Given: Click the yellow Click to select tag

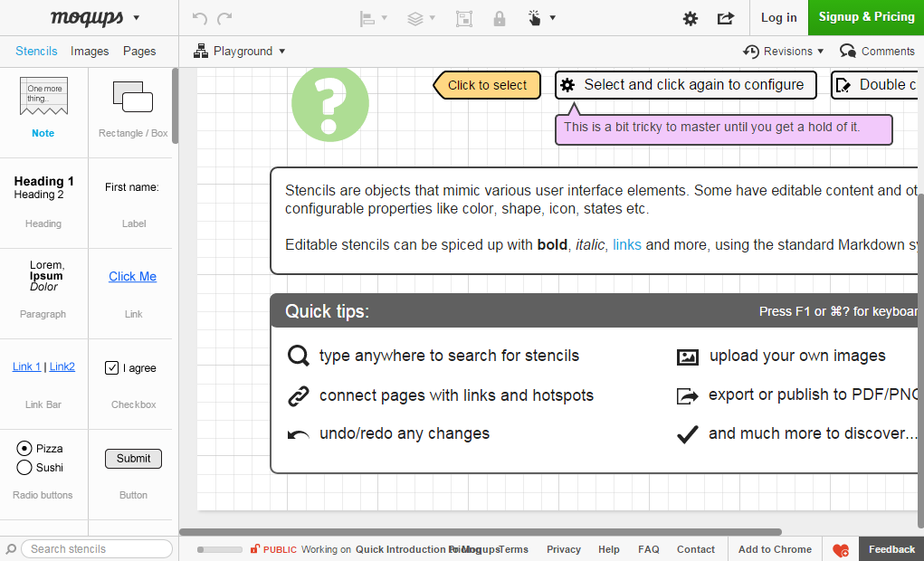Looking at the screenshot, I should 487,85.
